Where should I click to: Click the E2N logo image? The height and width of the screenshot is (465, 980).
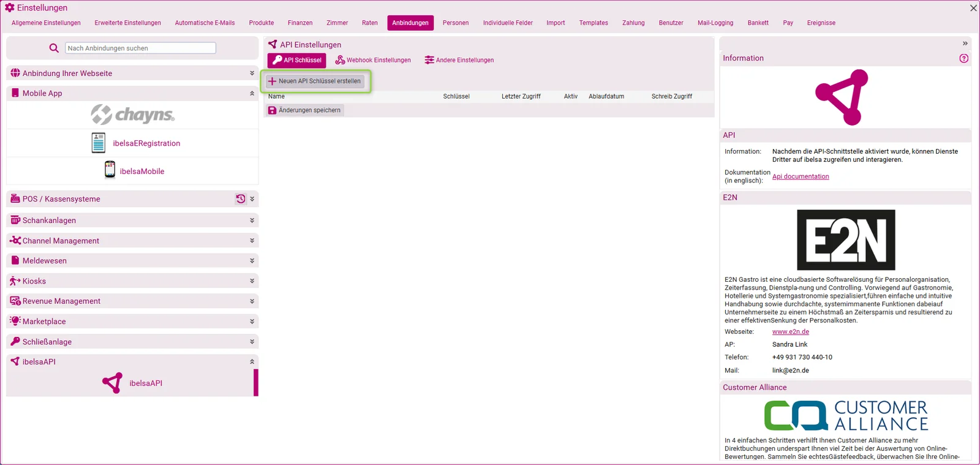pyautogui.click(x=846, y=240)
